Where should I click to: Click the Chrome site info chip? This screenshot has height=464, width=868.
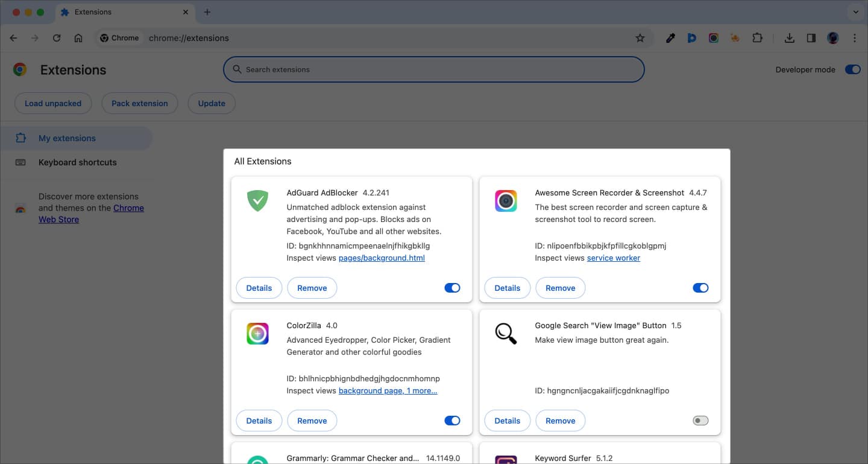point(119,38)
